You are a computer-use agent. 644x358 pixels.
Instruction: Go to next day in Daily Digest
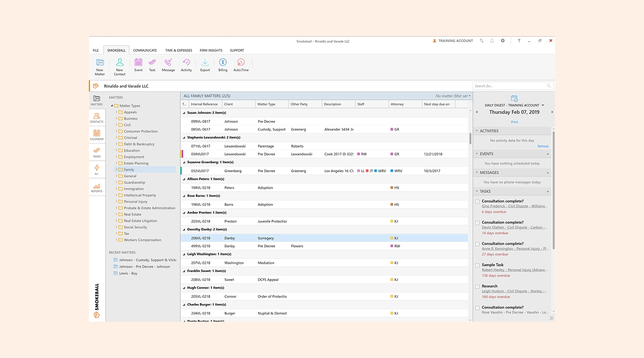click(x=552, y=112)
